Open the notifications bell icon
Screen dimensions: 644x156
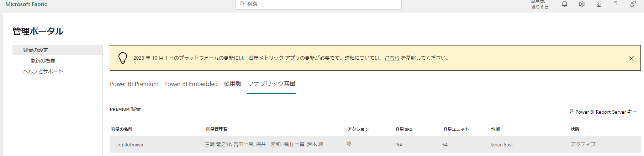(x=565, y=4)
